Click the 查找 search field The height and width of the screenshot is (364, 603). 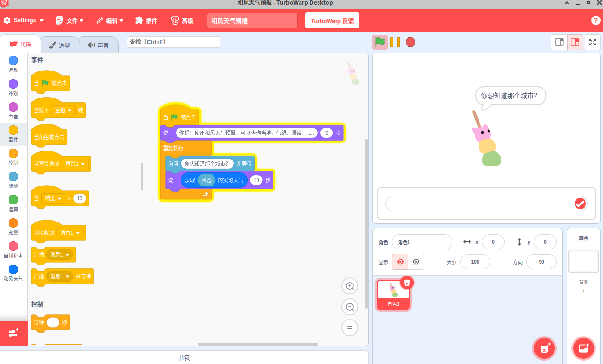[x=173, y=42]
